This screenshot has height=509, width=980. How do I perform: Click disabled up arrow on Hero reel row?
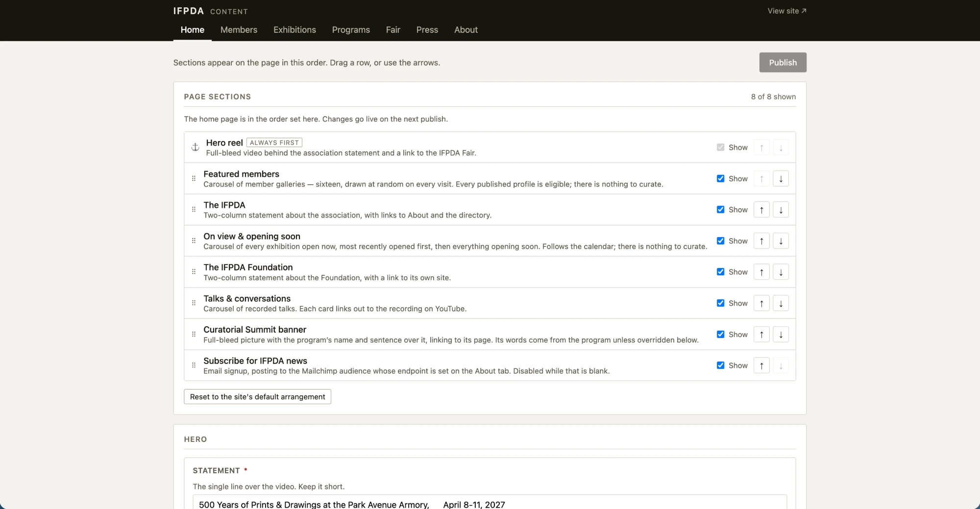click(x=761, y=147)
